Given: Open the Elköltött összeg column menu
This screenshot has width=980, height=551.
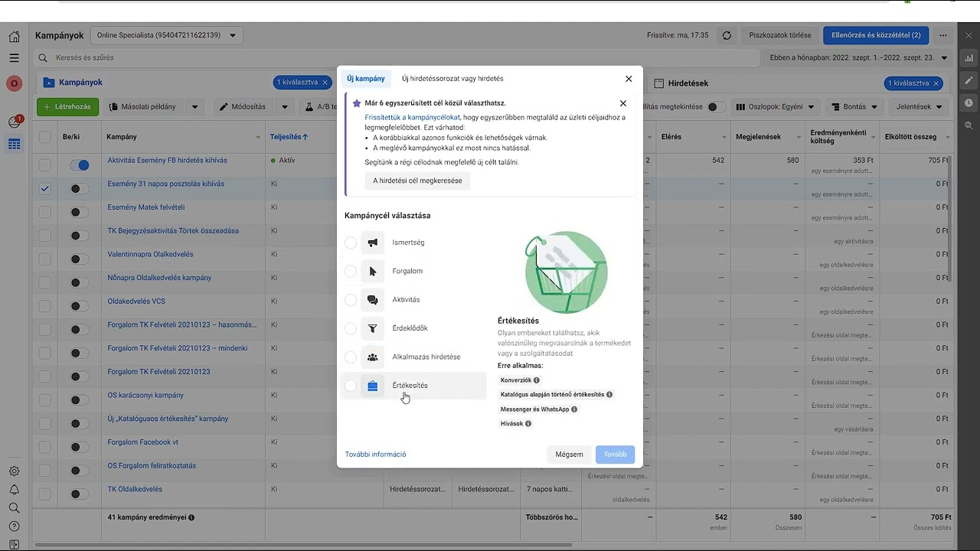Looking at the screenshot, I should [948, 138].
